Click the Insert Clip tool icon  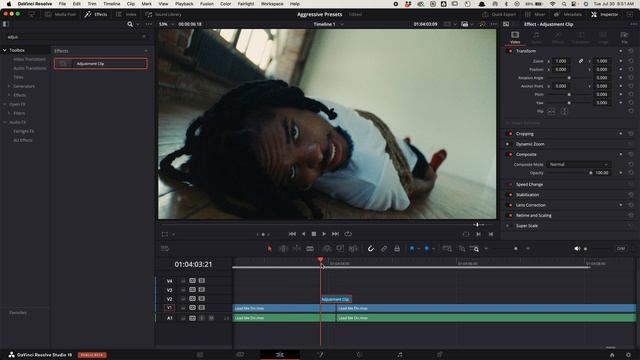327,249
